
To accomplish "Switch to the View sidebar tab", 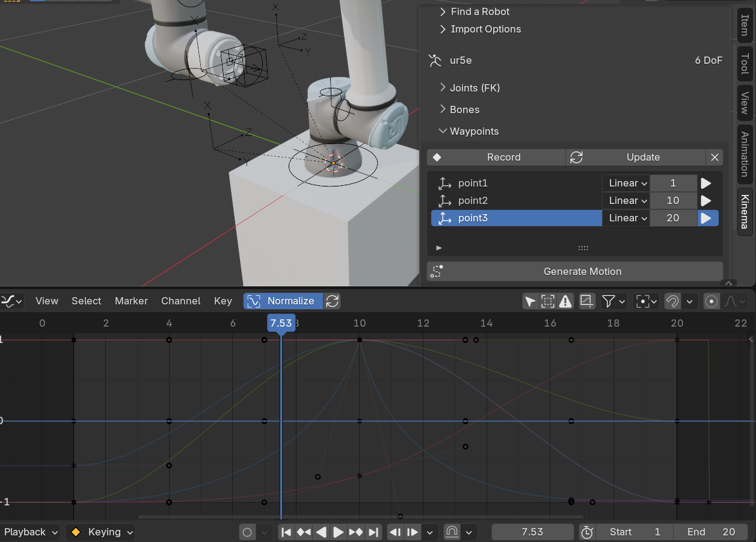I will click(x=745, y=103).
